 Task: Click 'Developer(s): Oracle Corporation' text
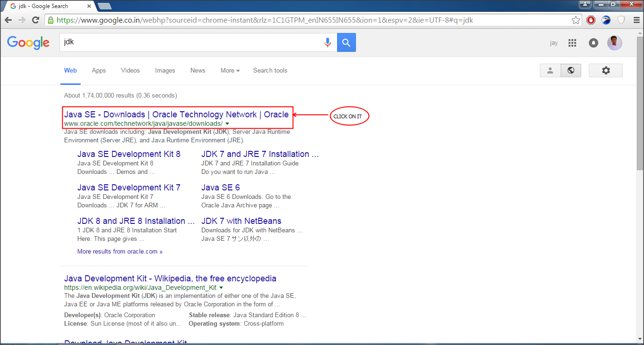[109, 315]
